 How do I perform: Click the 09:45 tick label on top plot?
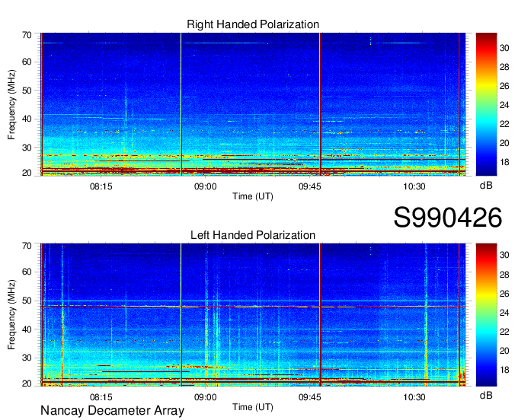tap(309, 186)
